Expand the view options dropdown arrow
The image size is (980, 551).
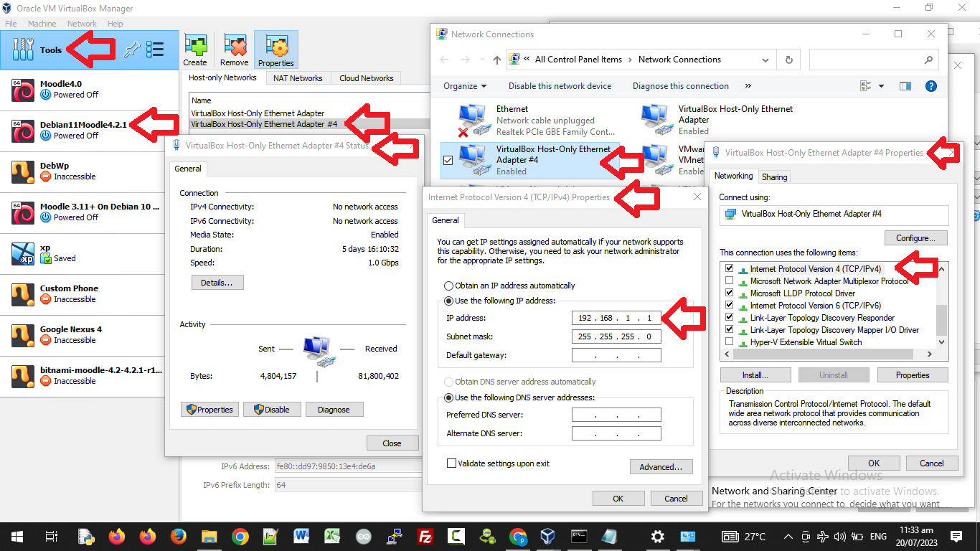click(x=882, y=86)
